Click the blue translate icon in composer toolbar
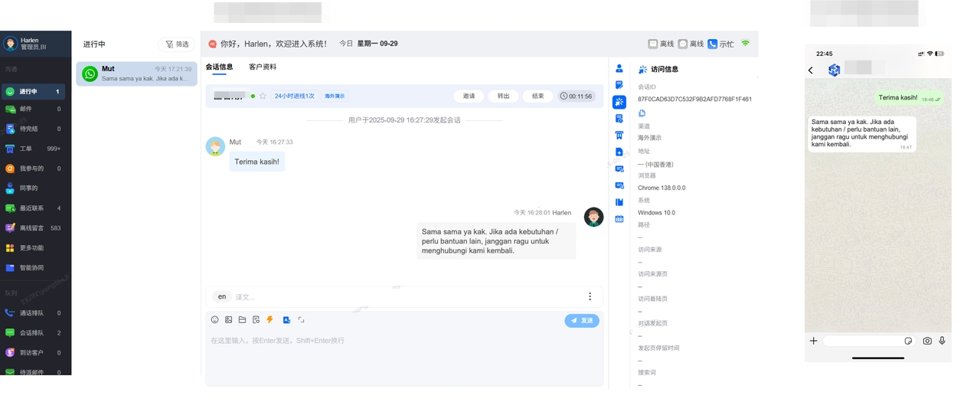The image size is (980, 402). (286, 320)
